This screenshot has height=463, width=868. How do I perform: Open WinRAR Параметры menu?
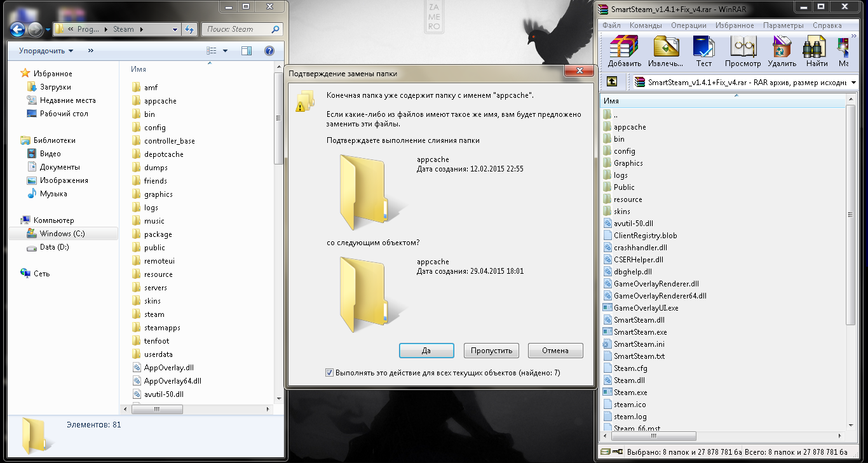pyautogui.click(x=783, y=25)
